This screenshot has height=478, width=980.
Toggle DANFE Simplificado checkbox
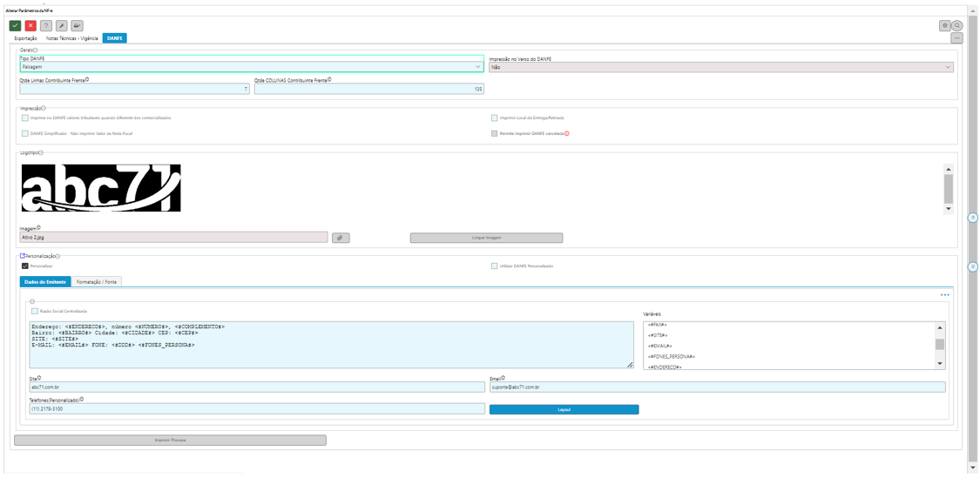(x=25, y=133)
